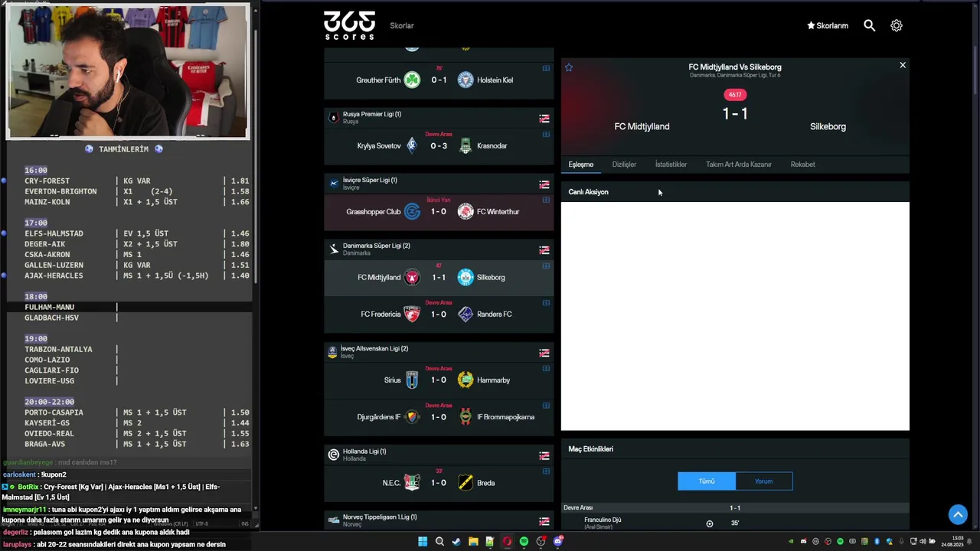Viewport: 980px width, 551px height.
Task: Open Skorlar in the top navigation
Action: [x=402, y=25]
